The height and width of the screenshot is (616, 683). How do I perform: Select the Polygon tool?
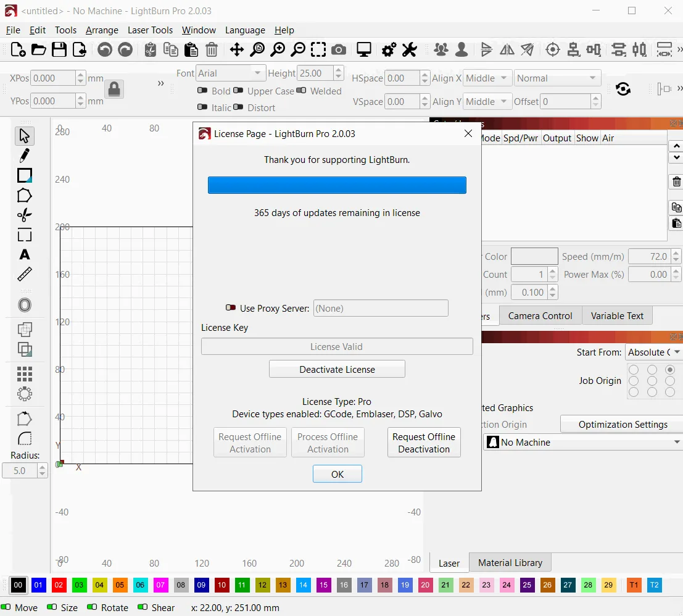25,196
